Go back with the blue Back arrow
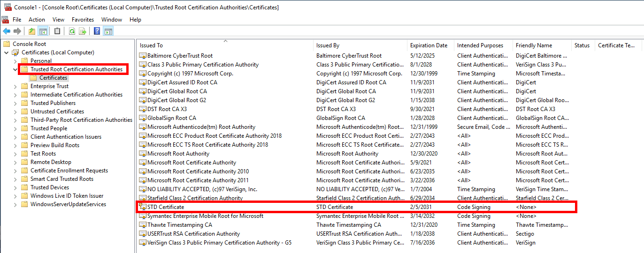Screen dimensions: 644x253 tap(6, 31)
